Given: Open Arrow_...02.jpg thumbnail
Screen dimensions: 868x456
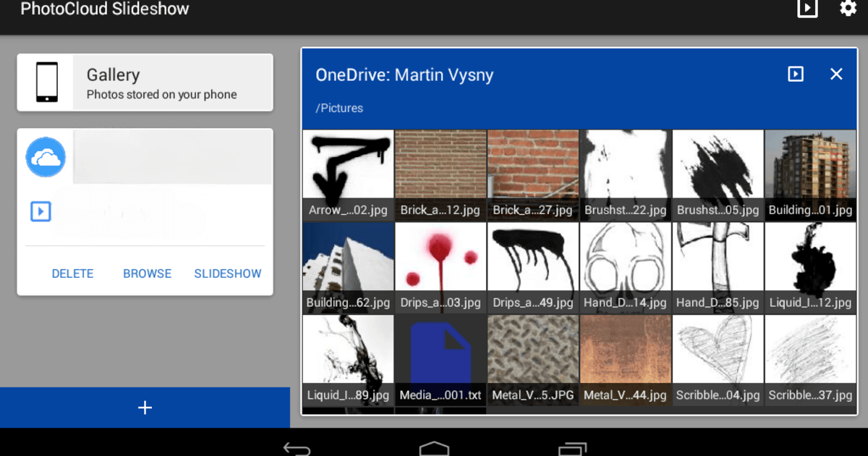Looking at the screenshot, I should (348, 175).
